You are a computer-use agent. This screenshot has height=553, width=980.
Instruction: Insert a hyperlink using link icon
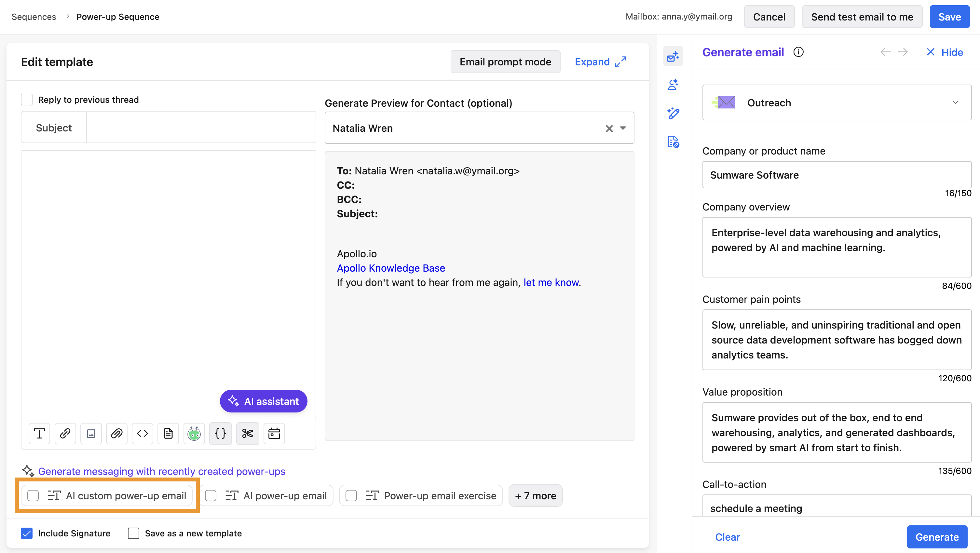pyautogui.click(x=65, y=433)
